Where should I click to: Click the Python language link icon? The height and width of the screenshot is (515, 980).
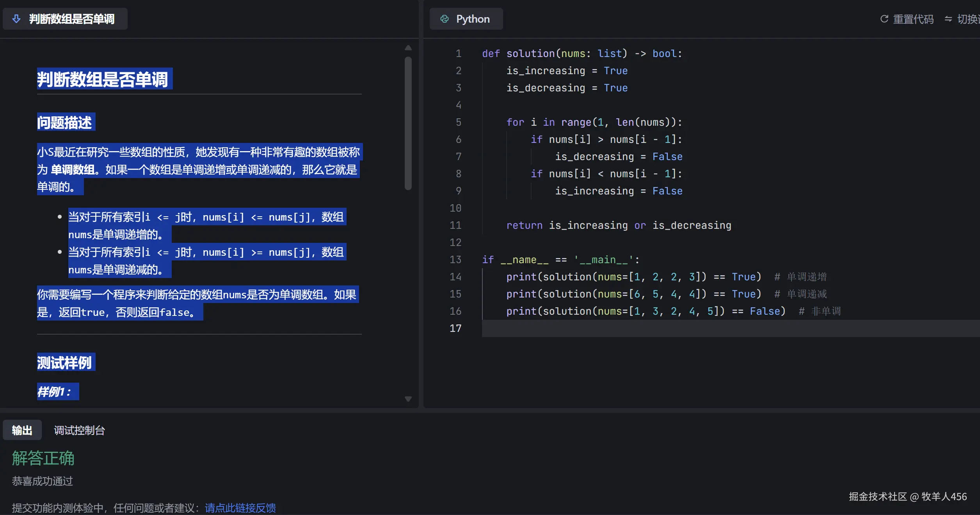pyautogui.click(x=444, y=19)
